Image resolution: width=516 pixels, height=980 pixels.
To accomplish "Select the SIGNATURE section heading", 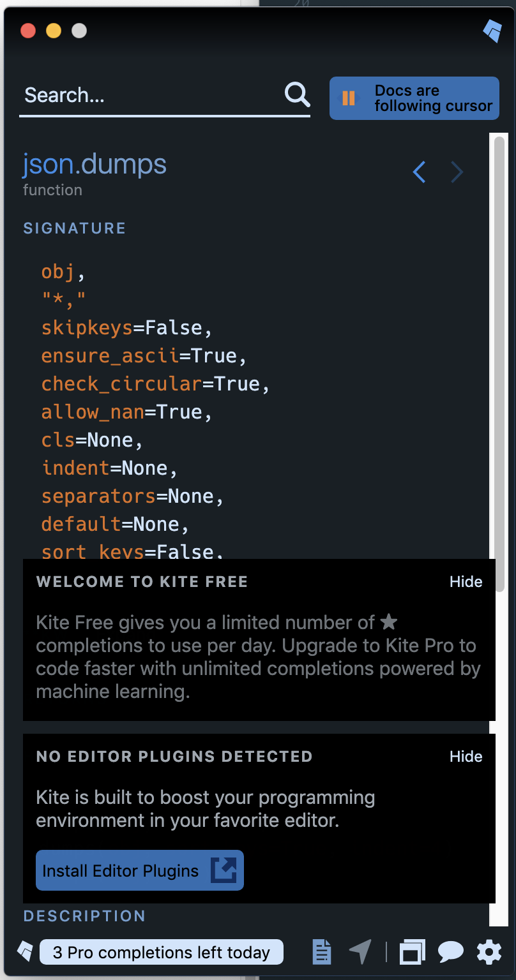I will coord(74,228).
